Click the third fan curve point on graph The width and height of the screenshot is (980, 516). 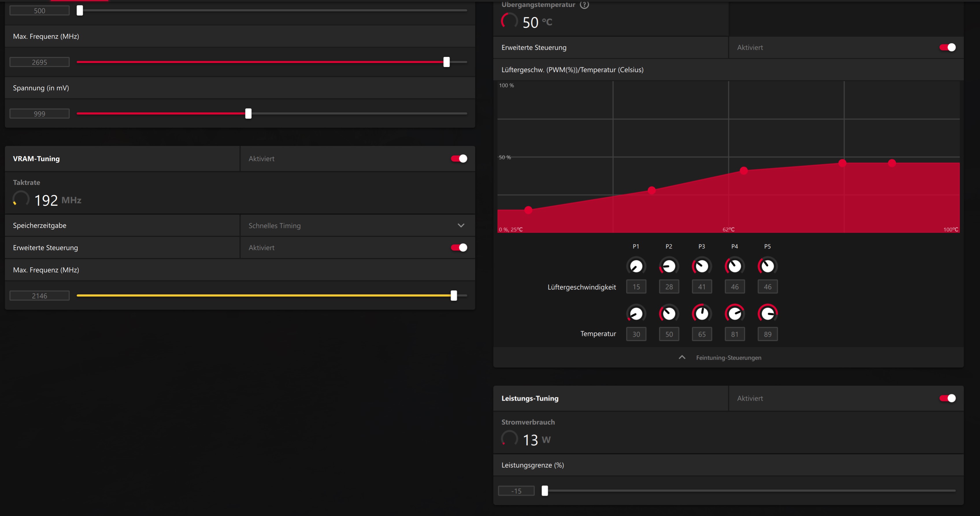coord(744,171)
